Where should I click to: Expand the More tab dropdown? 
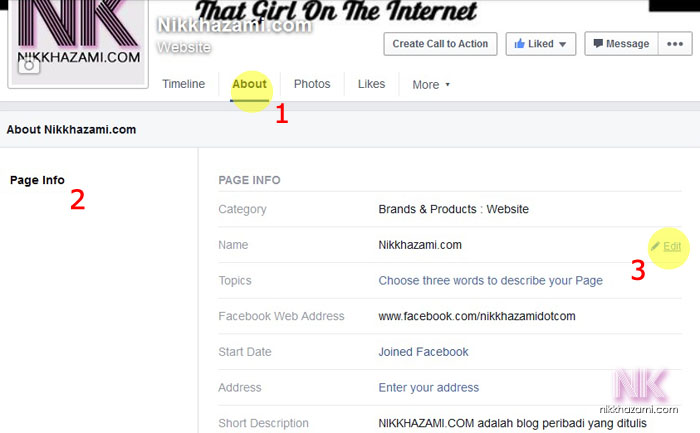pyautogui.click(x=431, y=85)
